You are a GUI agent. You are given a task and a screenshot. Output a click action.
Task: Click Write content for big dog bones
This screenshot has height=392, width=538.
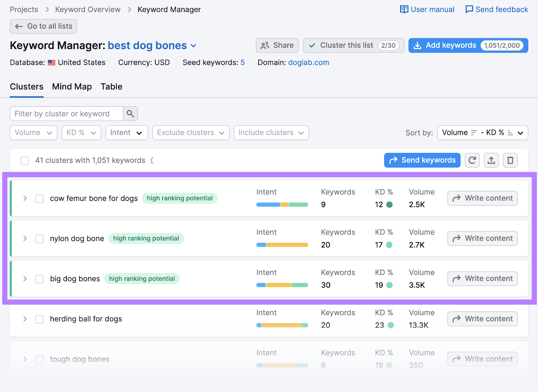pos(483,279)
